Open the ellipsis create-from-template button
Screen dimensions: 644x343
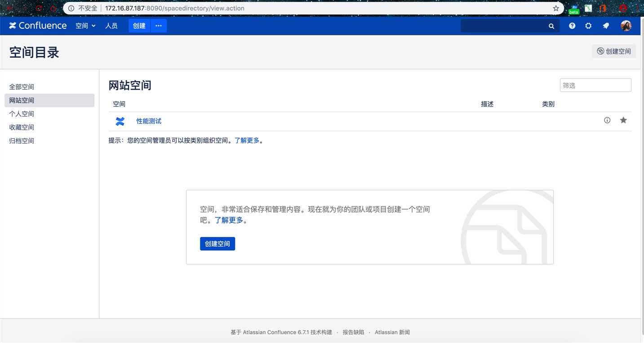159,26
